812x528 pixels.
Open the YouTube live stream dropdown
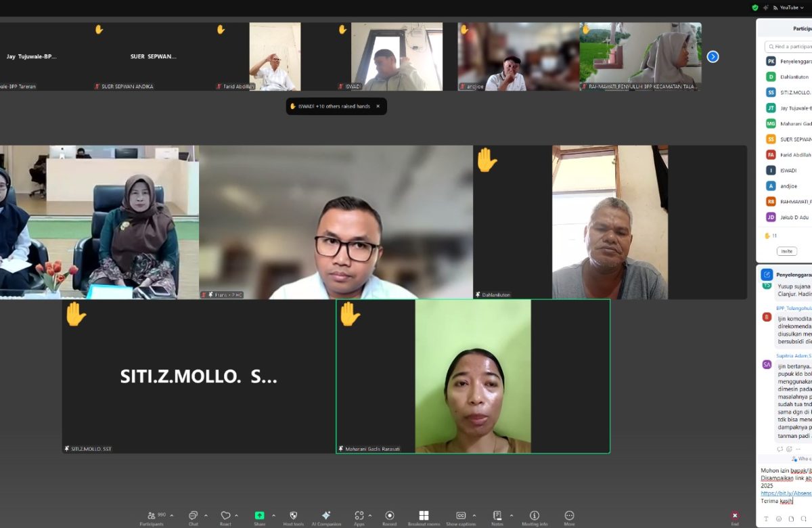click(x=790, y=7)
